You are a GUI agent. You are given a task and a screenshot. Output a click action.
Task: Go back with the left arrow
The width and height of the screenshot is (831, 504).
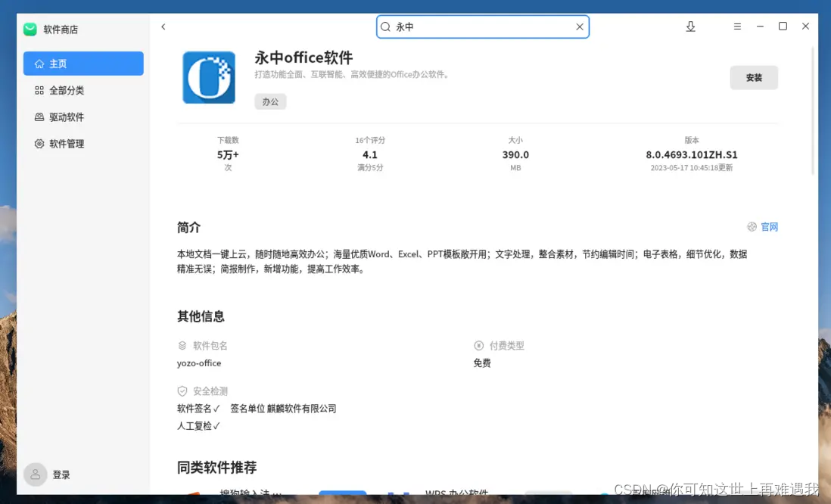coord(163,26)
